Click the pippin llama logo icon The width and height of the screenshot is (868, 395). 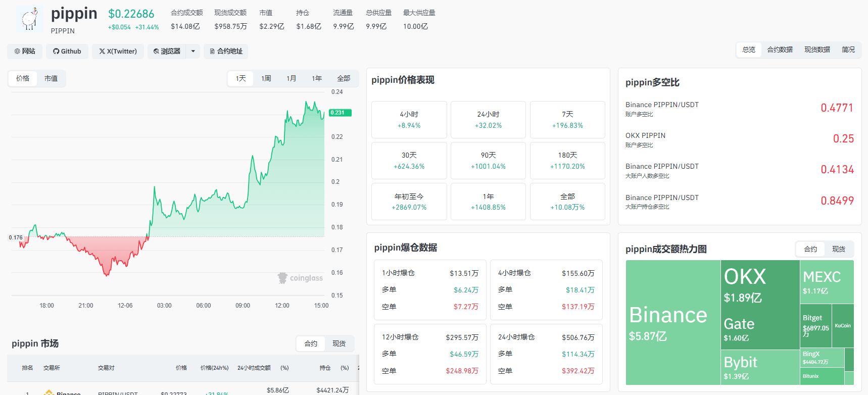click(x=30, y=19)
